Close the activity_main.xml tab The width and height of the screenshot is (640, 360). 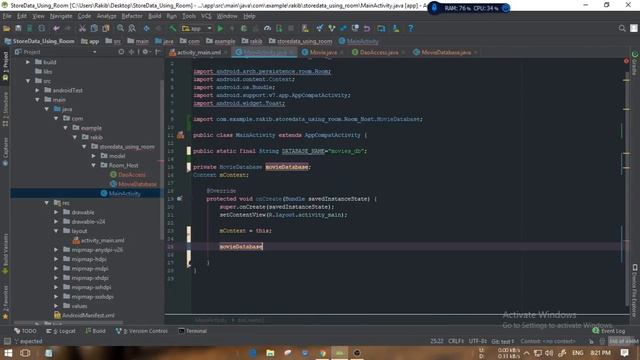pos(225,53)
